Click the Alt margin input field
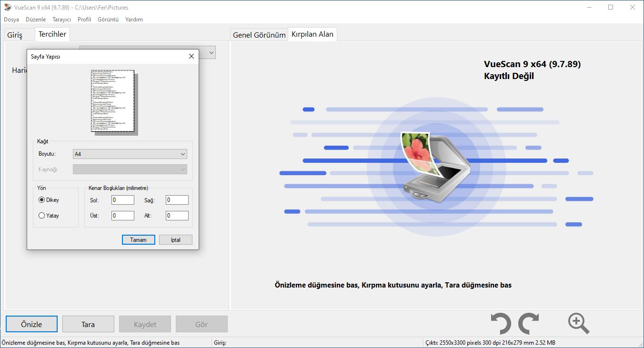Viewport: 644px width, 348px height. (x=177, y=216)
